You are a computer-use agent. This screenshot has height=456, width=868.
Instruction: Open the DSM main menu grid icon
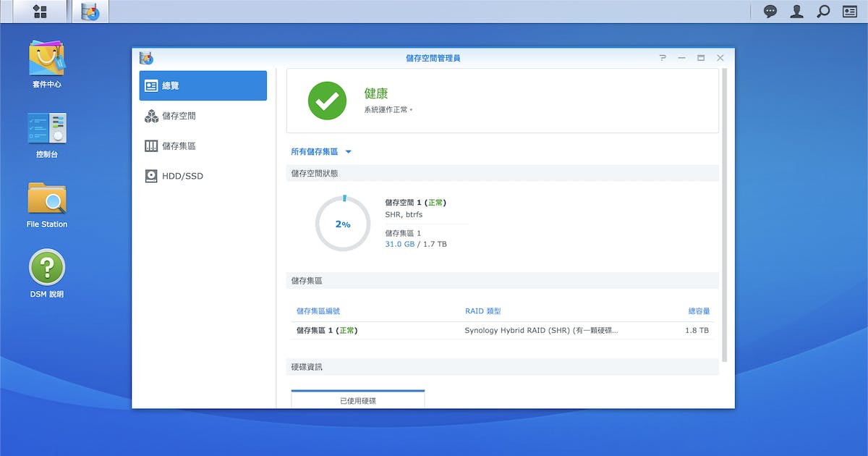click(x=40, y=12)
